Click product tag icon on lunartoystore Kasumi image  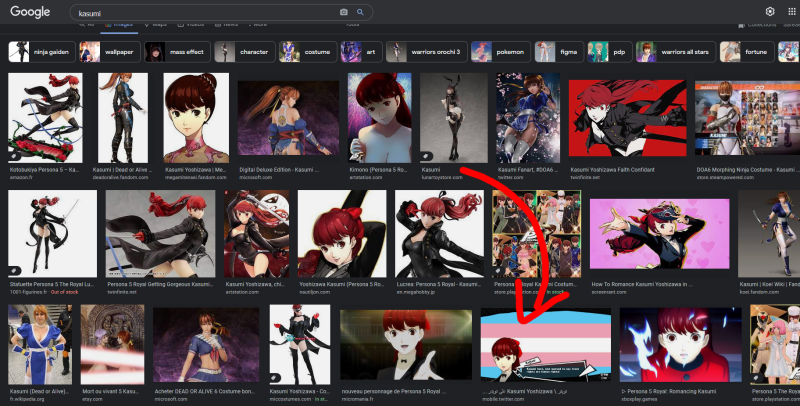(x=427, y=157)
